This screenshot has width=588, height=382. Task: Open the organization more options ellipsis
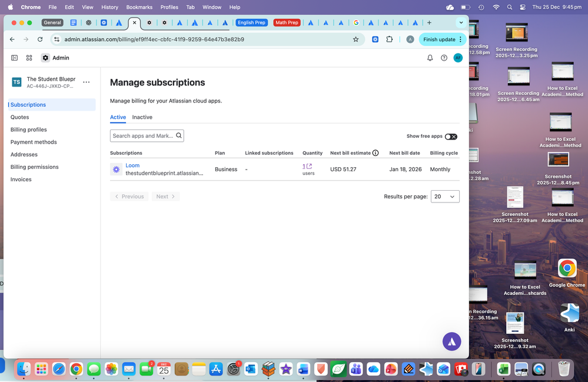tap(87, 82)
